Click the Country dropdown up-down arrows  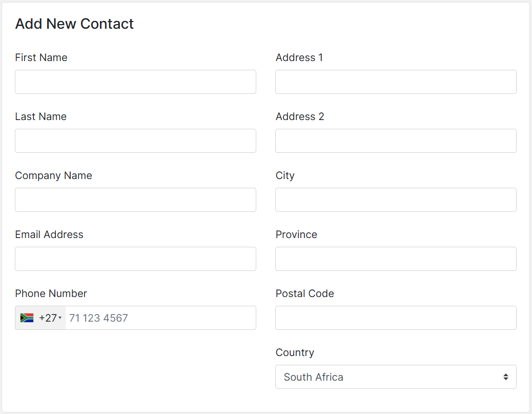point(505,377)
